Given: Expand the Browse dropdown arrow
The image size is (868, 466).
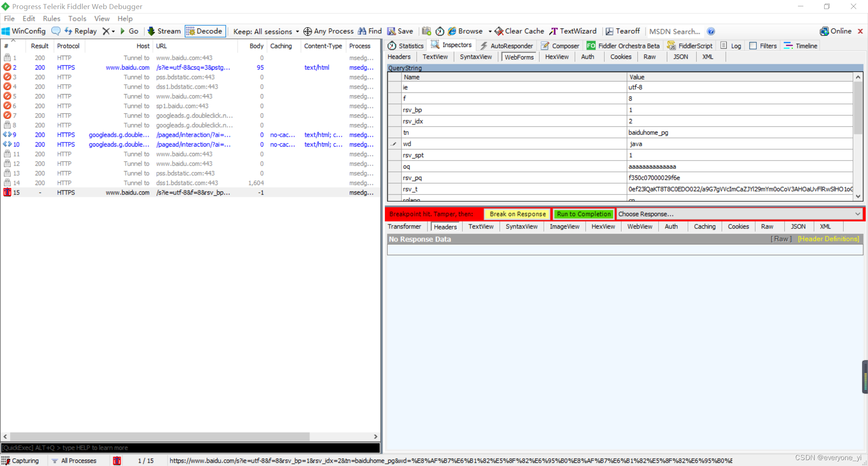Looking at the screenshot, I should [490, 31].
